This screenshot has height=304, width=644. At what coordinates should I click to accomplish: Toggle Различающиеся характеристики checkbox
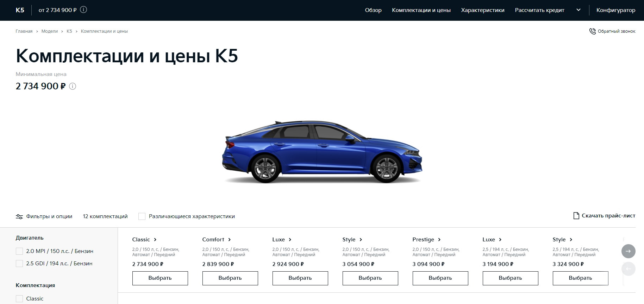(x=142, y=216)
